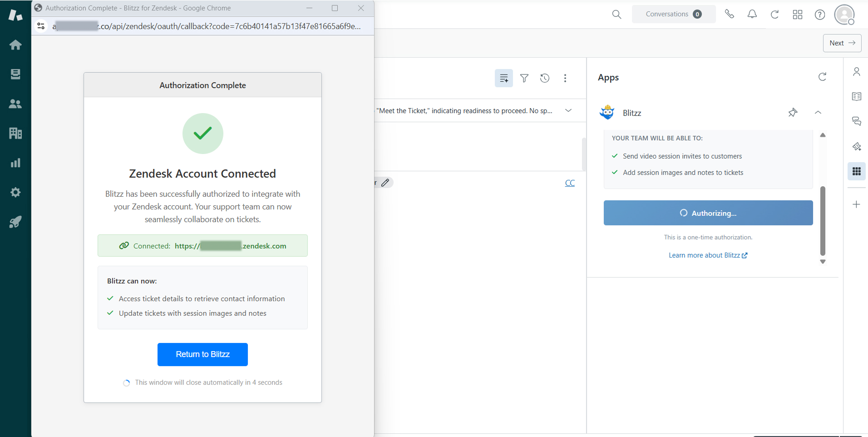Click the CC link
This screenshot has width=868, height=437.
[570, 183]
